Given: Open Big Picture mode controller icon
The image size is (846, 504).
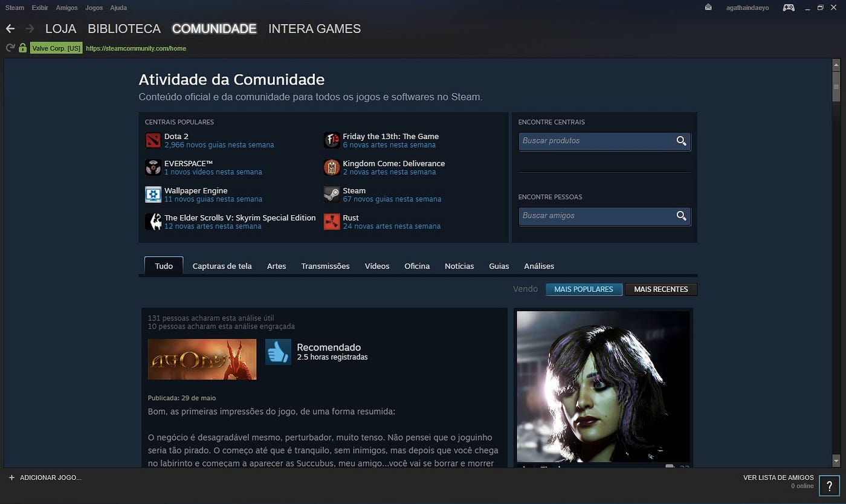Looking at the screenshot, I should pyautogui.click(x=789, y=8).
